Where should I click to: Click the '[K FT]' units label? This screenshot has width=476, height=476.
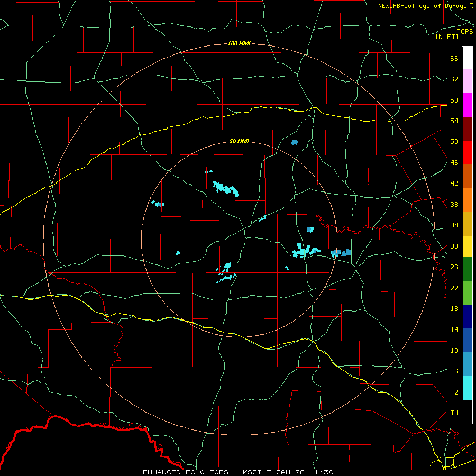click(447, 36)
